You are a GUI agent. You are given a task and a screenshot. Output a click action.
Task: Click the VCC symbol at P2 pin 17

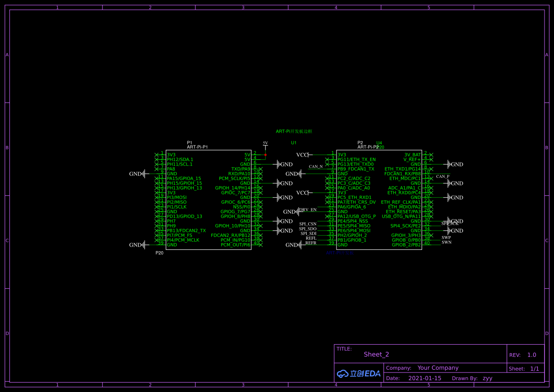[302, 193]
